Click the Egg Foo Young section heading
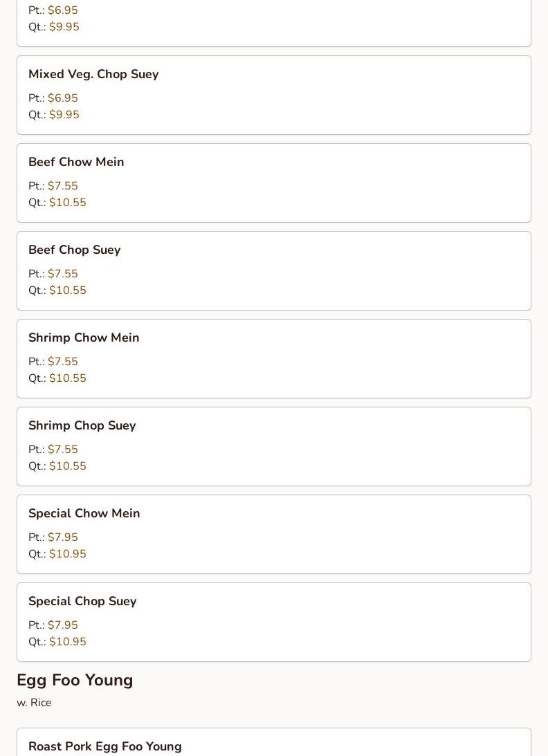This screenshot has height=756, width=548. coord(75,680)
